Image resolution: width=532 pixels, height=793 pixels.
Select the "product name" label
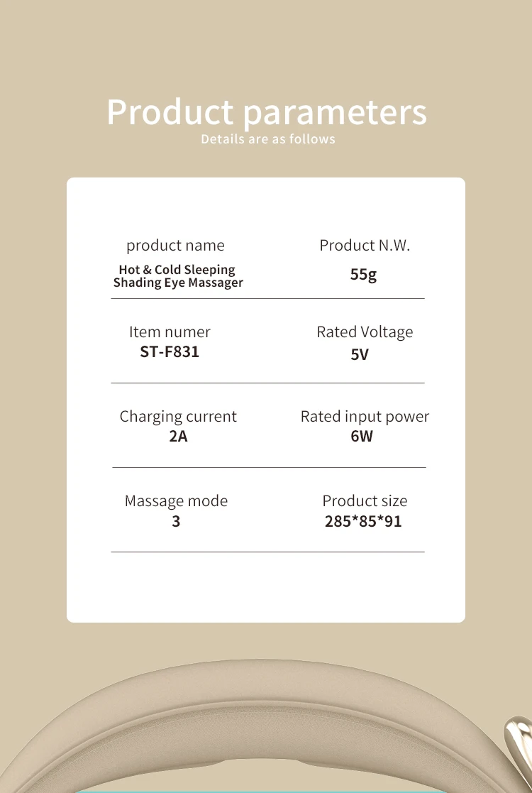tap(175, 246)
